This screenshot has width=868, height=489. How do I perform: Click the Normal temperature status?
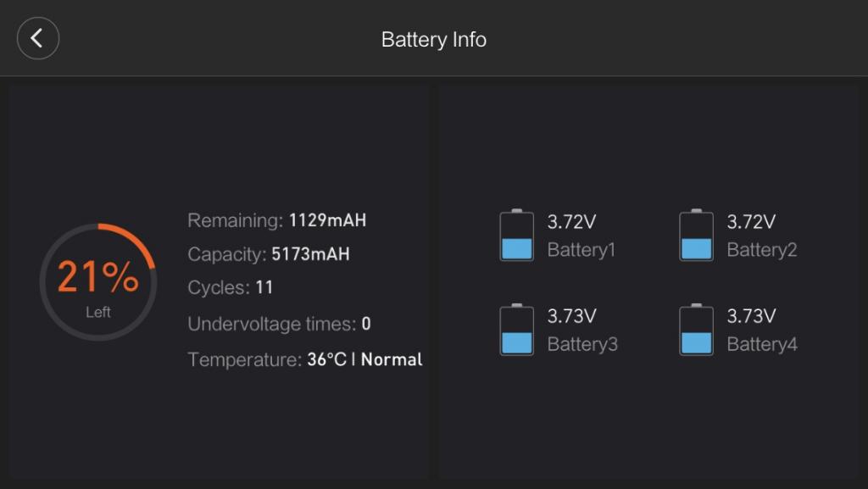coord(392,359)
